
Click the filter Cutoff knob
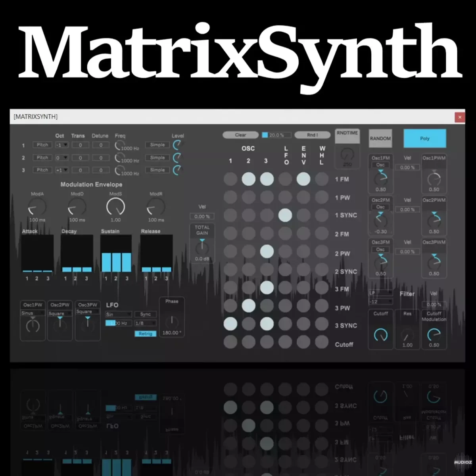coord(381,335)
